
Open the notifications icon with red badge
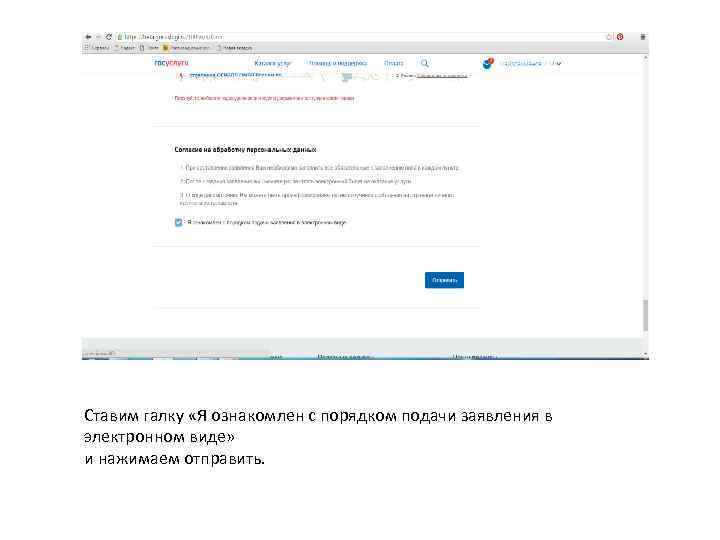(x=488, y=63)
